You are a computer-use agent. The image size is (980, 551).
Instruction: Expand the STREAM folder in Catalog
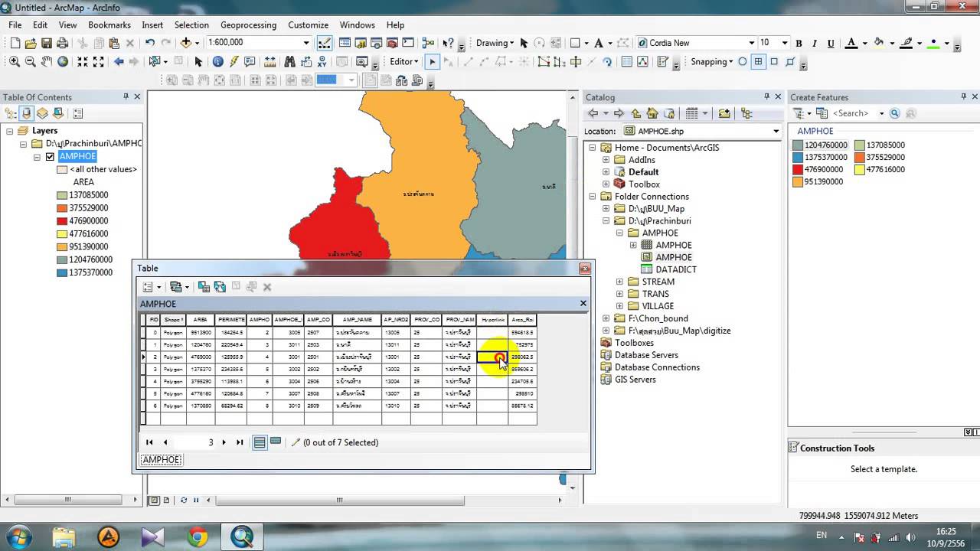pos(619,282)
